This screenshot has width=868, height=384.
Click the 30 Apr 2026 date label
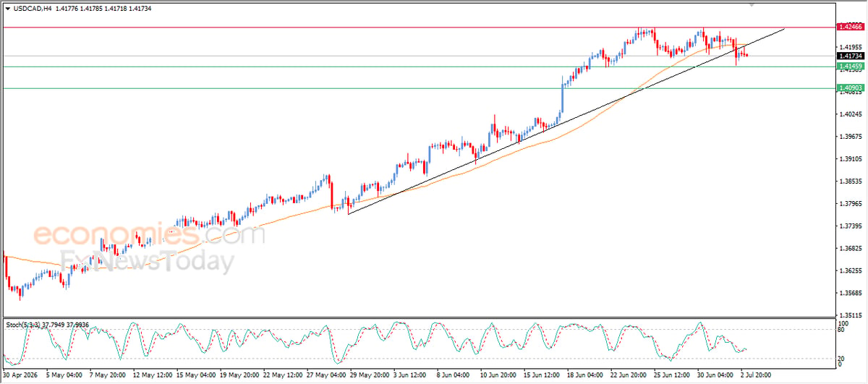click(x=21, y=376)
